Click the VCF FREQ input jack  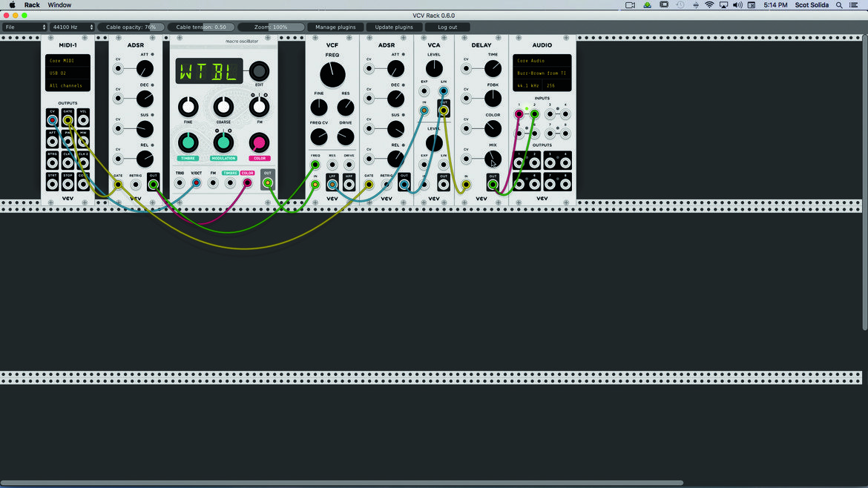(315, 165)
